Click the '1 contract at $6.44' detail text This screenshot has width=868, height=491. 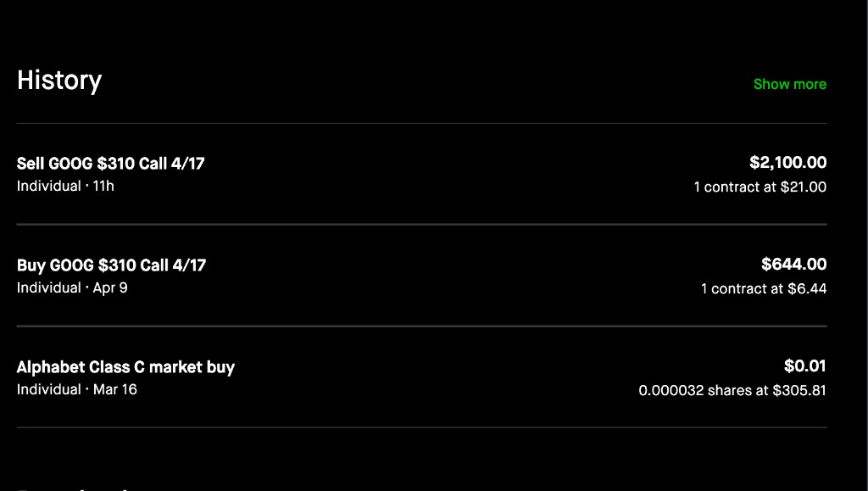pos(763,288)
